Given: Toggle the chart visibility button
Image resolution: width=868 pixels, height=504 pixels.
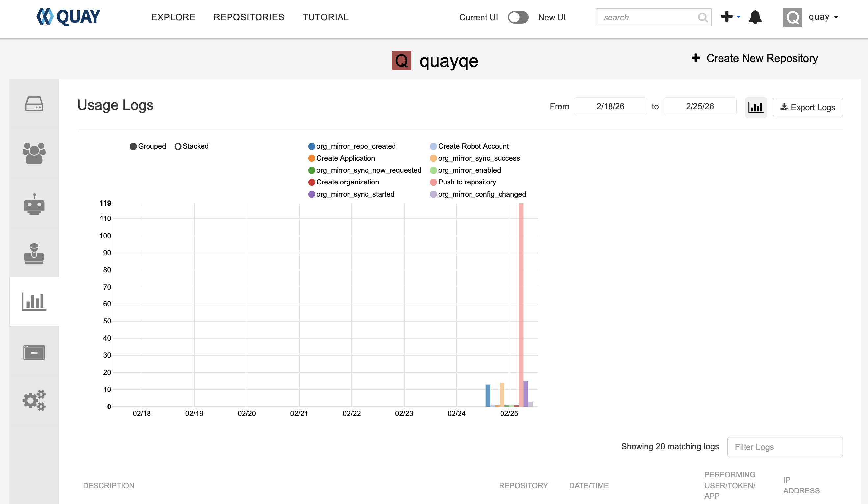Looking at the screenshot, I should pyautogui.click(x=755, y=107).
